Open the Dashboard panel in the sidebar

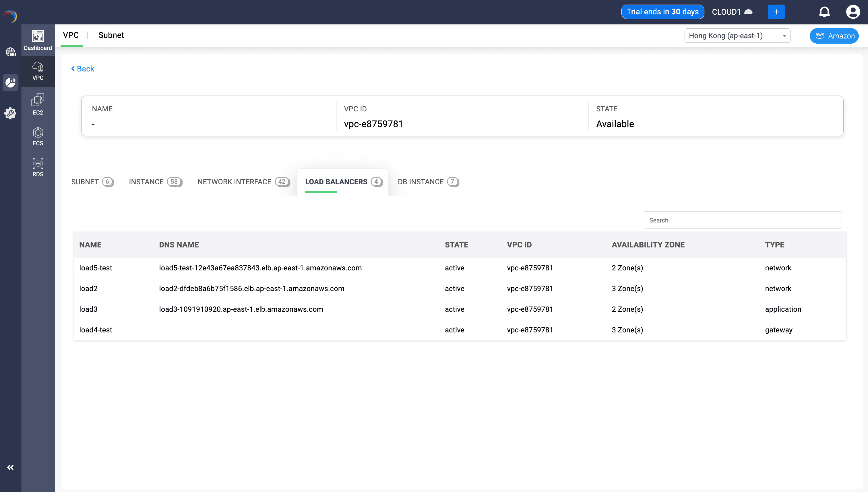tap(38, 40)
